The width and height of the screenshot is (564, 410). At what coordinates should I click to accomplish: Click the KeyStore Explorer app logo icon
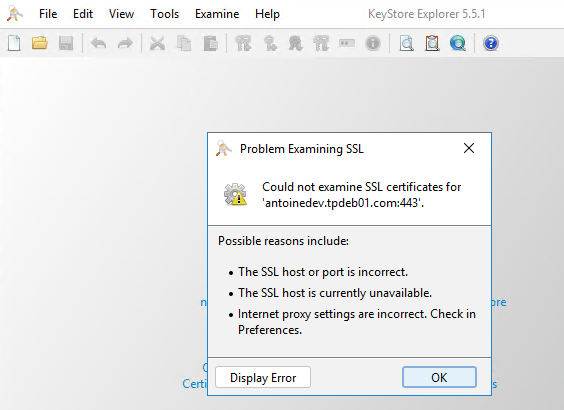[x=15, y=14]
